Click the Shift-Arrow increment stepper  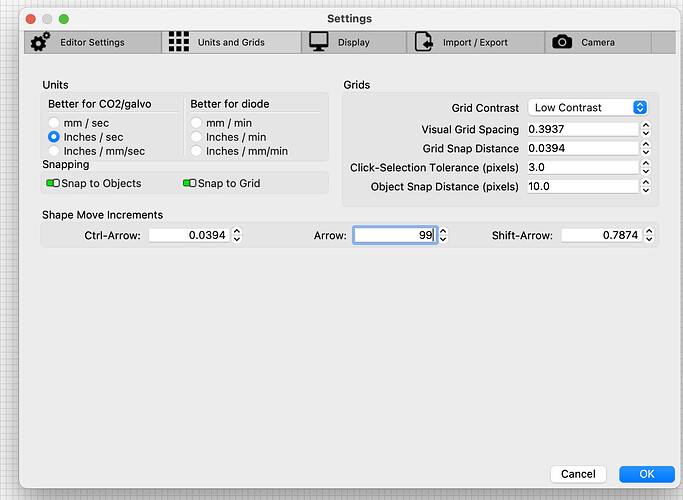650,235
